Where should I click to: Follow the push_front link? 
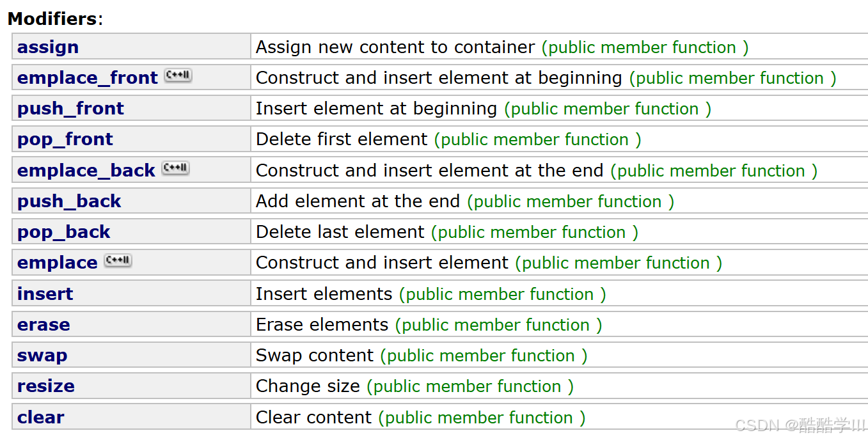coord(70,109)
